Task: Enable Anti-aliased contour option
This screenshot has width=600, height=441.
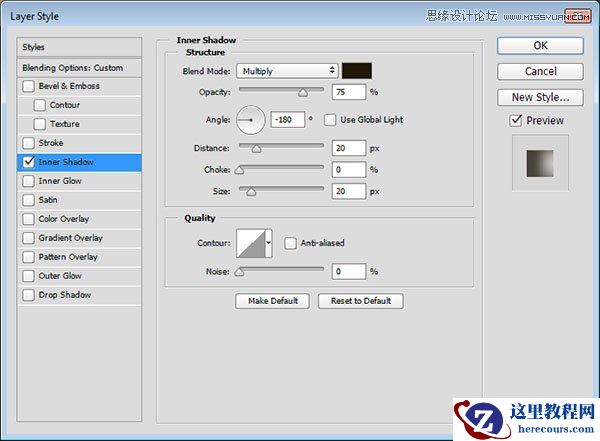Action: 290,243
